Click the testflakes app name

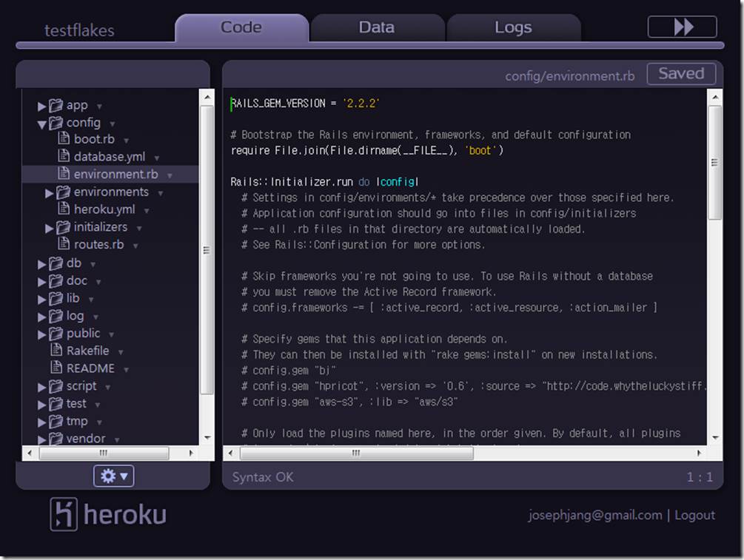[x=79, y=30]
